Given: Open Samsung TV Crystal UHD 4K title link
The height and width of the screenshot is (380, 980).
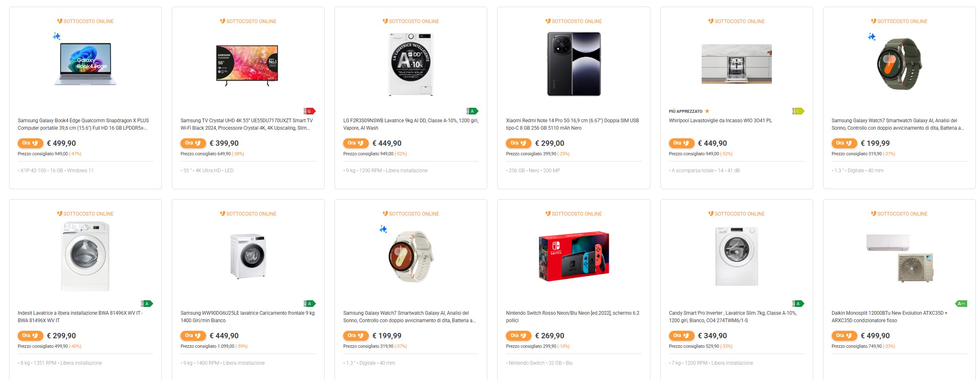Looking at the screenshot, I should tap(246, 124).
